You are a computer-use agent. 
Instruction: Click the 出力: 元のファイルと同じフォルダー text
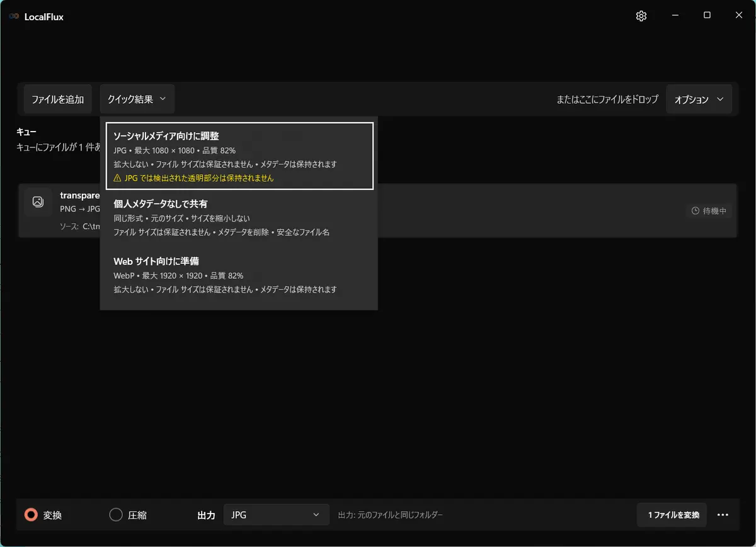(x=391, y=515)
